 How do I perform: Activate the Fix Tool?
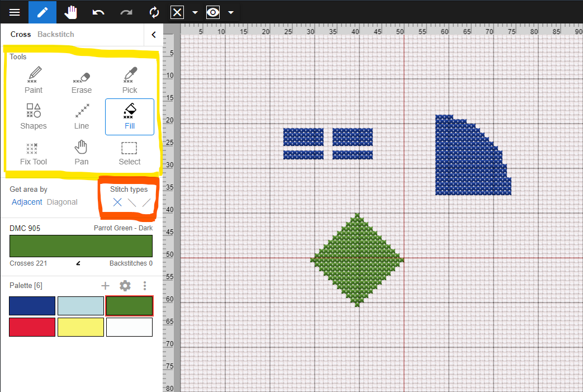(x=34, y=152)
